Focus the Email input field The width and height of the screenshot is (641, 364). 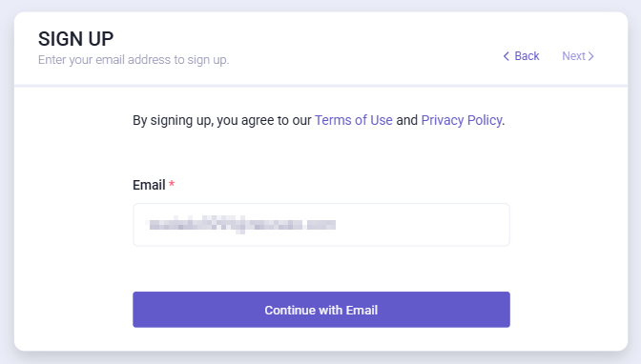point(321,225)
